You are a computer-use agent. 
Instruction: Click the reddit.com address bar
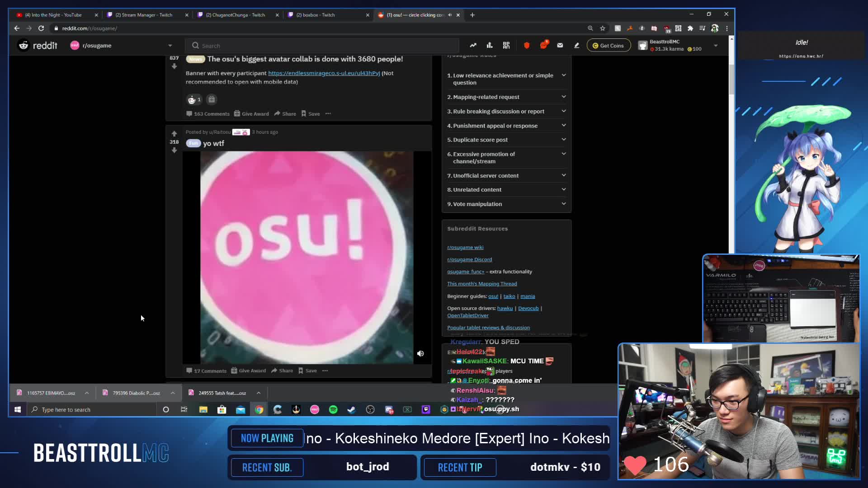point(316,28)
